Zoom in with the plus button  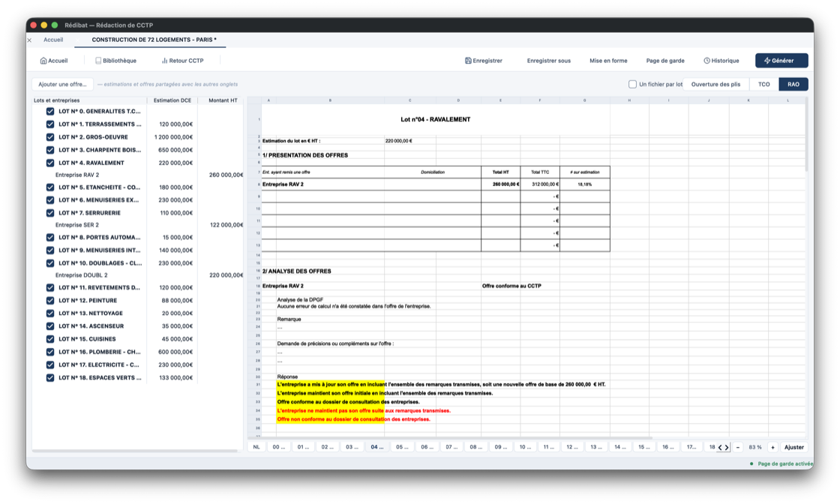click(x=772, y=447)
